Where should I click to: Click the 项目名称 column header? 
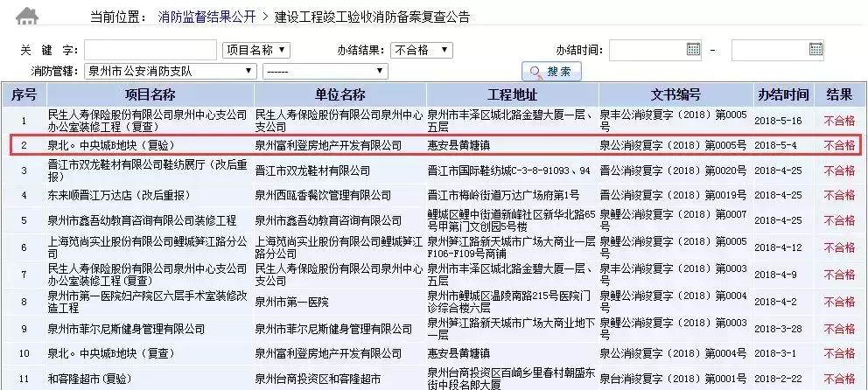click(x=150, y=94)
